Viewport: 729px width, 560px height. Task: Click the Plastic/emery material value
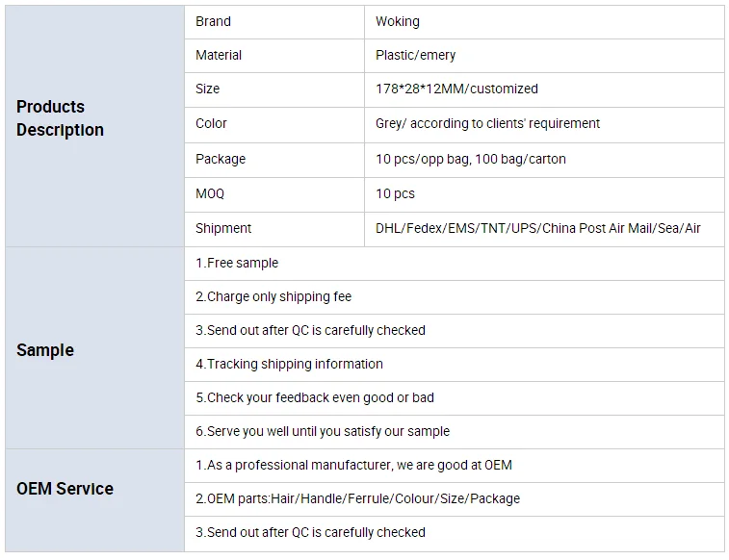click(416, 55)
